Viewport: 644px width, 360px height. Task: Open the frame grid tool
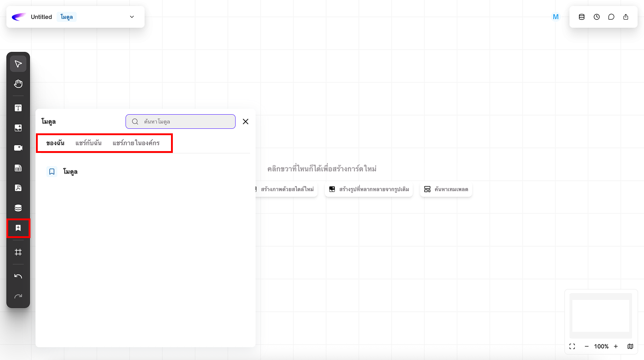(x=18, y=252)
